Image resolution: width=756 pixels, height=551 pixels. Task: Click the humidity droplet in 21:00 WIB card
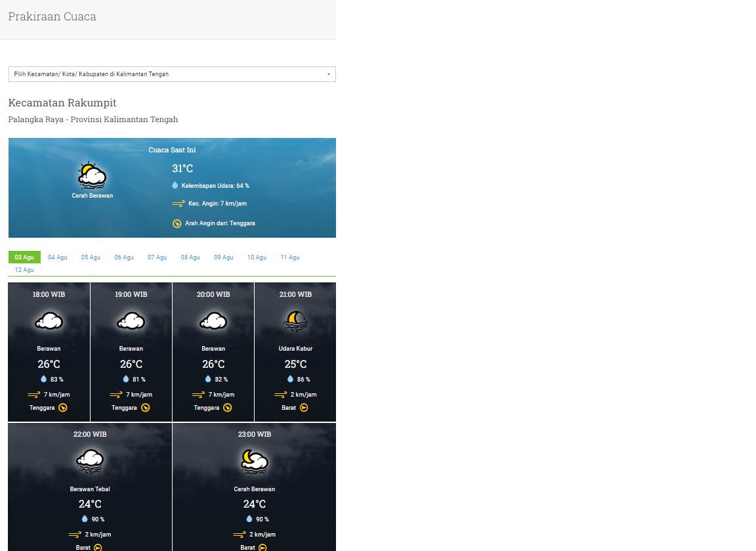point(290,379)
